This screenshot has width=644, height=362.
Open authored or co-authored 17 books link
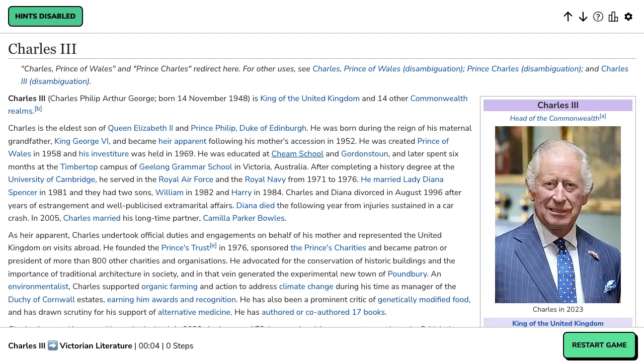(x=323, y=312)
